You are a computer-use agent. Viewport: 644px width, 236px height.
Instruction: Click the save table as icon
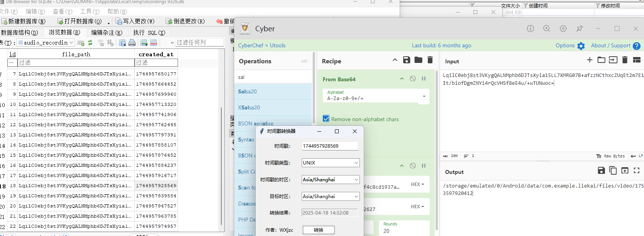pyautogui.click(x=123, y=43)
